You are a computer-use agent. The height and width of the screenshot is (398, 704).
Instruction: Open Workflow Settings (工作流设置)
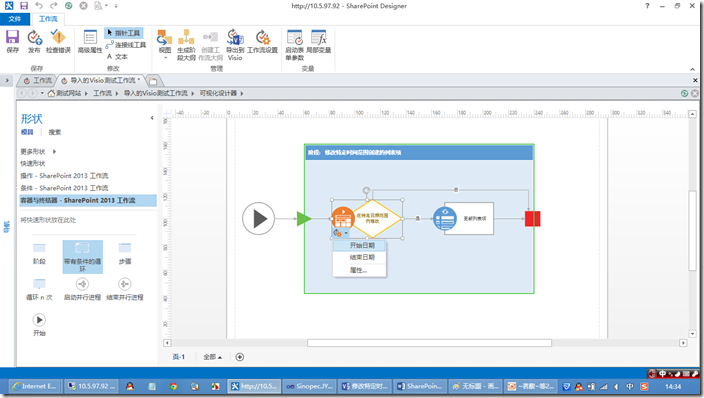(262, 41)
